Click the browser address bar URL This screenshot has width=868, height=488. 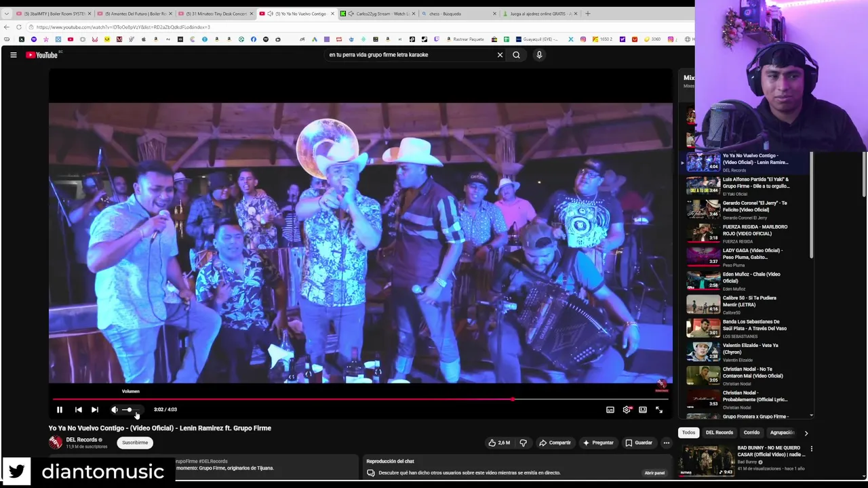pos(123,27)
